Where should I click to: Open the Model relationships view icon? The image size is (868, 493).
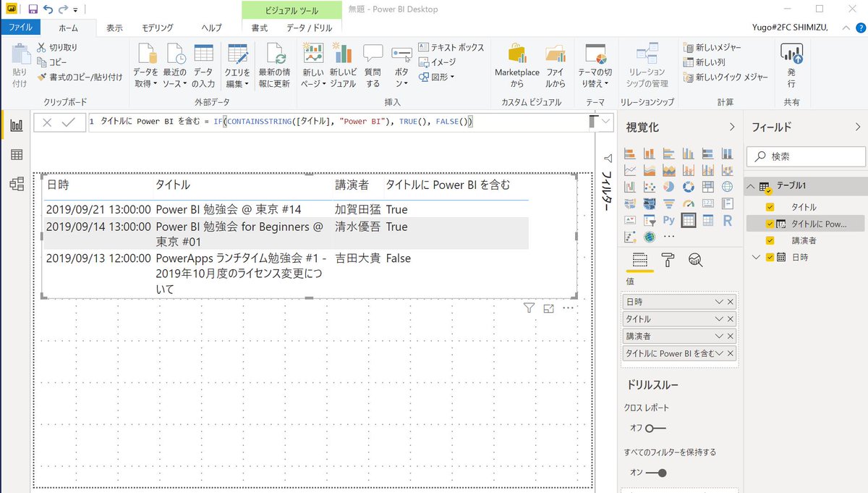click(x=16, y=183)
